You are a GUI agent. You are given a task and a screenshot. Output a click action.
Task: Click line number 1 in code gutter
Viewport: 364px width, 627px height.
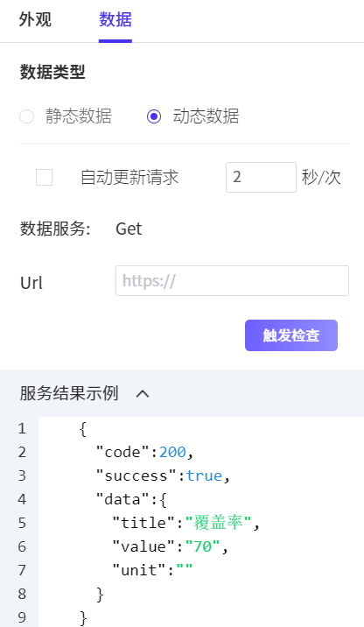(22, 429)
